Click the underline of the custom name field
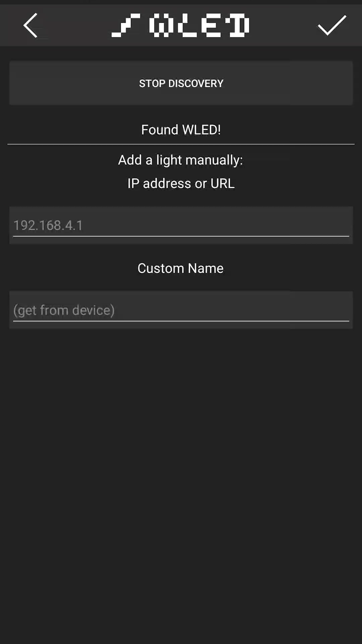Screen dimensions: 362x644 pos(181,321)
